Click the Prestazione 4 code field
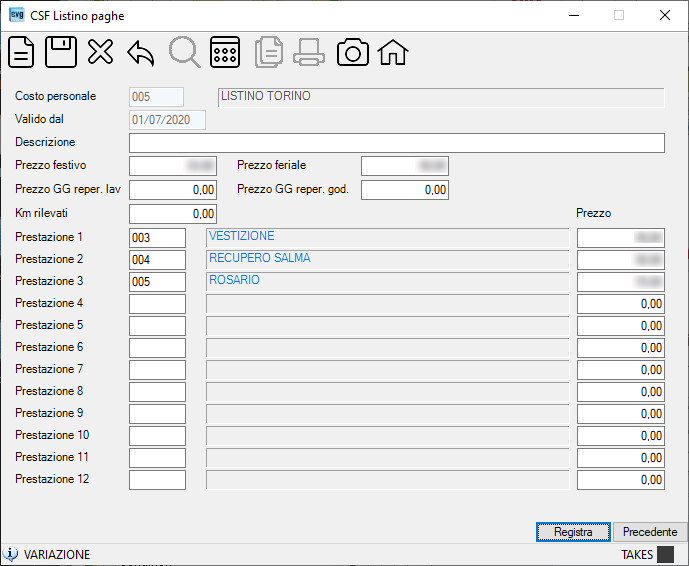The height and width of the screenshot is (566, 689). tap(157, 304)
